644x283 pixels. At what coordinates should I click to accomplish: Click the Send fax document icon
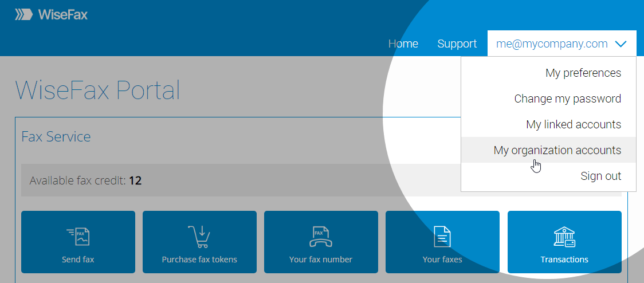click(x=78, y=237)
